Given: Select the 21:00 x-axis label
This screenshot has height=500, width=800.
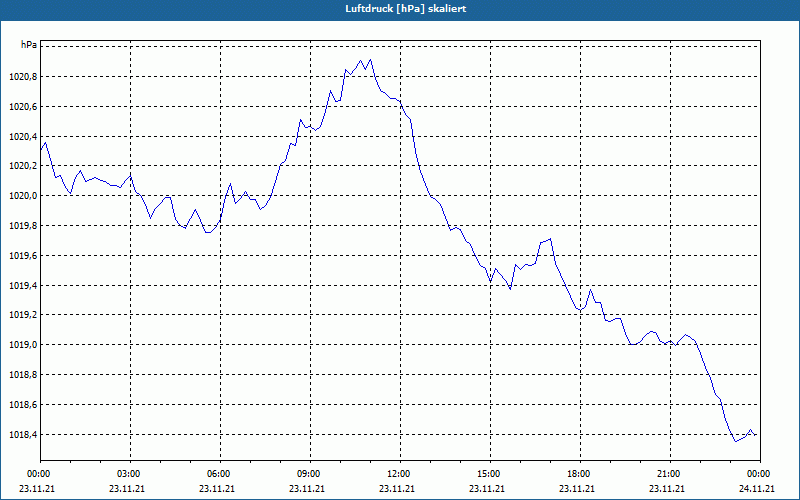Looking at the screenshot, I should (670, 473).
